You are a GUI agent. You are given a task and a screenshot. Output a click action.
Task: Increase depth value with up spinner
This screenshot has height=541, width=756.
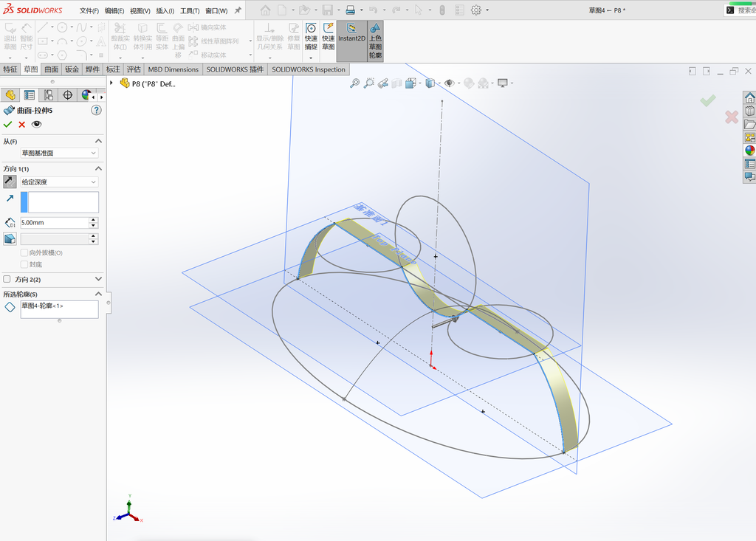[x=94, y=220]
